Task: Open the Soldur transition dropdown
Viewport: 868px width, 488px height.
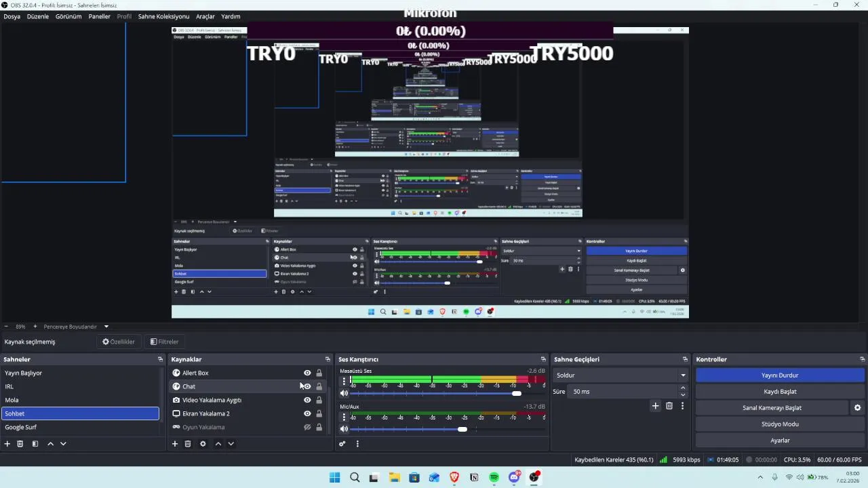Action: 620,375
